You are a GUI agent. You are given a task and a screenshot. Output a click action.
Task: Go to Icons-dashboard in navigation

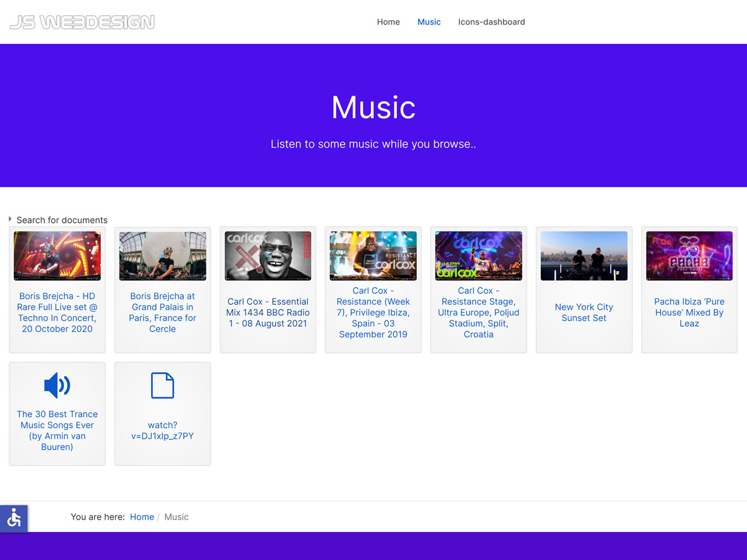[x=491, y=22]
